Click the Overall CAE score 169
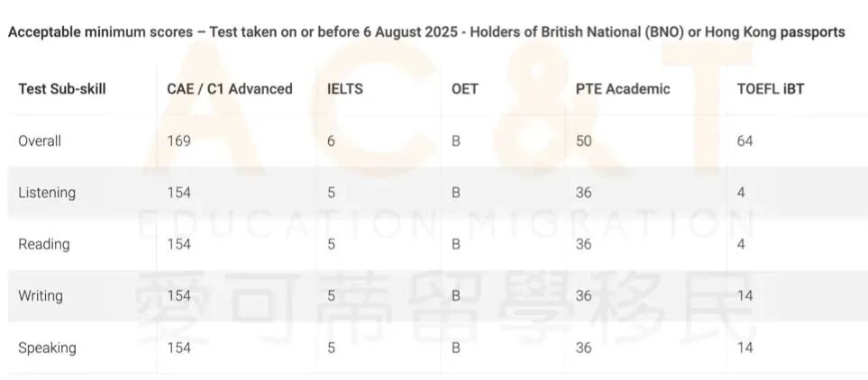This screenshot has width=868, height=380. (178, 141)
